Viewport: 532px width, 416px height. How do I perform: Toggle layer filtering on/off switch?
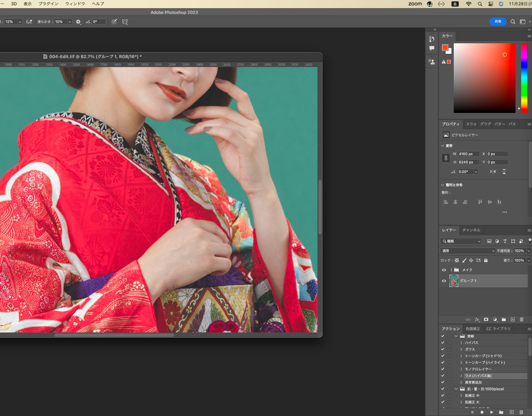(529, 240)
